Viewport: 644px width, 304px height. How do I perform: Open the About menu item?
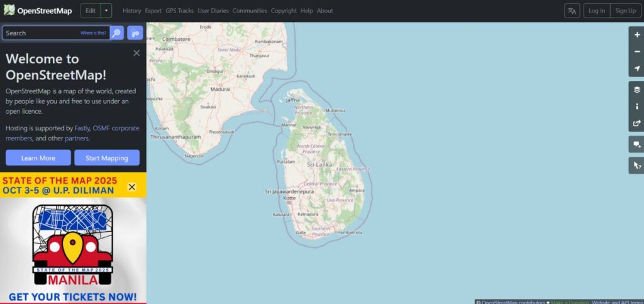click(x=325, y=11)
